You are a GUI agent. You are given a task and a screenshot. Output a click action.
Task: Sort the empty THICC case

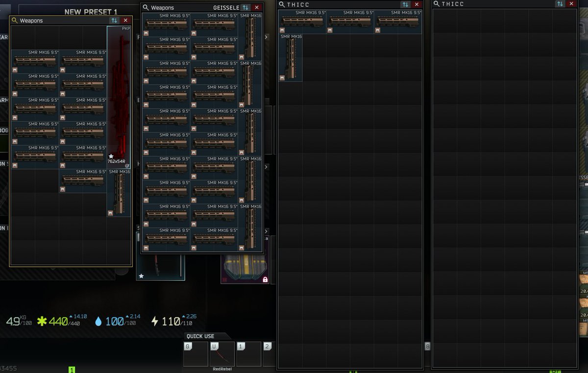(560, 4)
